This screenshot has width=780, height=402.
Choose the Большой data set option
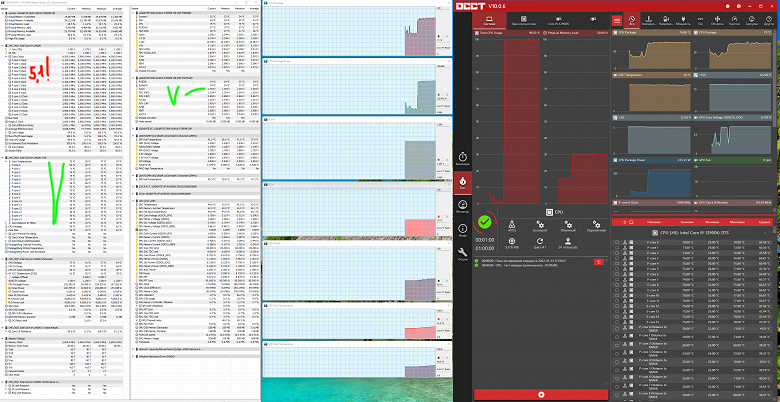[x=540, y=226]
